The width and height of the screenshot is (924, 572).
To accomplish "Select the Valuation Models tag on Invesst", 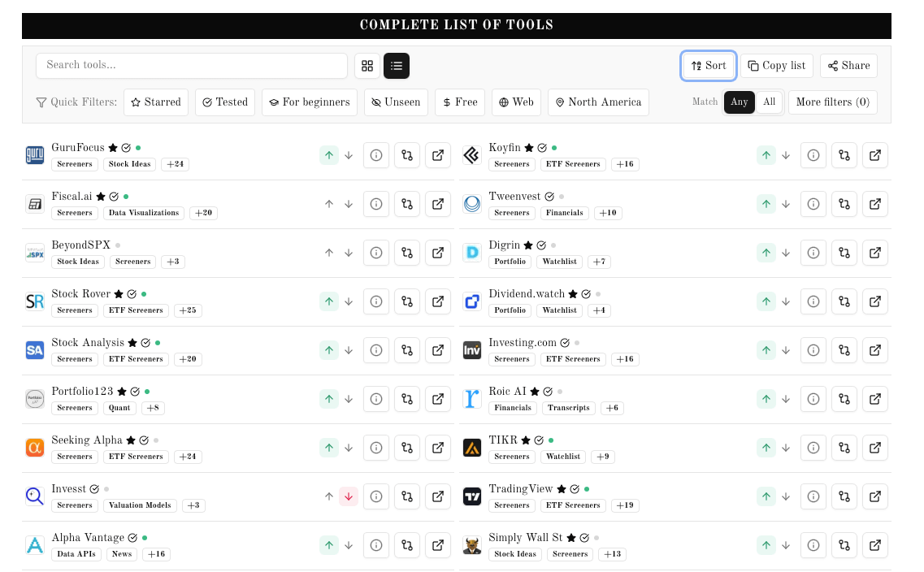I will click(x=140, y=505).
